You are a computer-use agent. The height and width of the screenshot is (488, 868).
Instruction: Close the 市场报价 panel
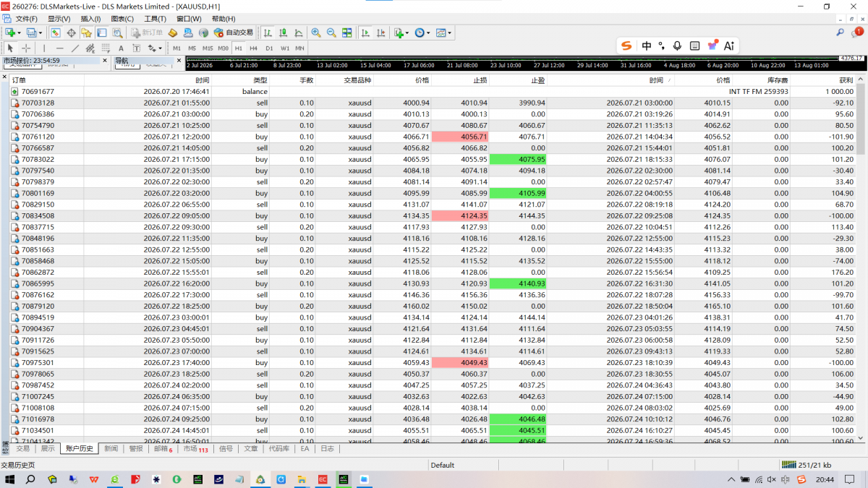(105, 61)
